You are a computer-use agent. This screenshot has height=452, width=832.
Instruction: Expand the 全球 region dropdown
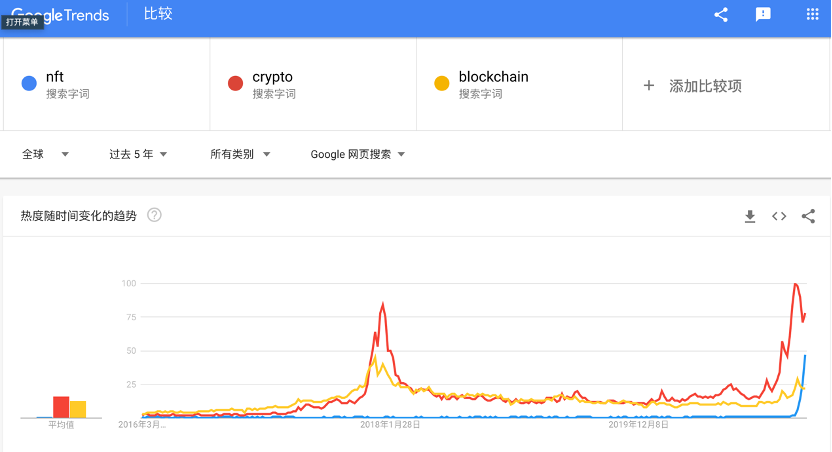[x=45, y=154]
